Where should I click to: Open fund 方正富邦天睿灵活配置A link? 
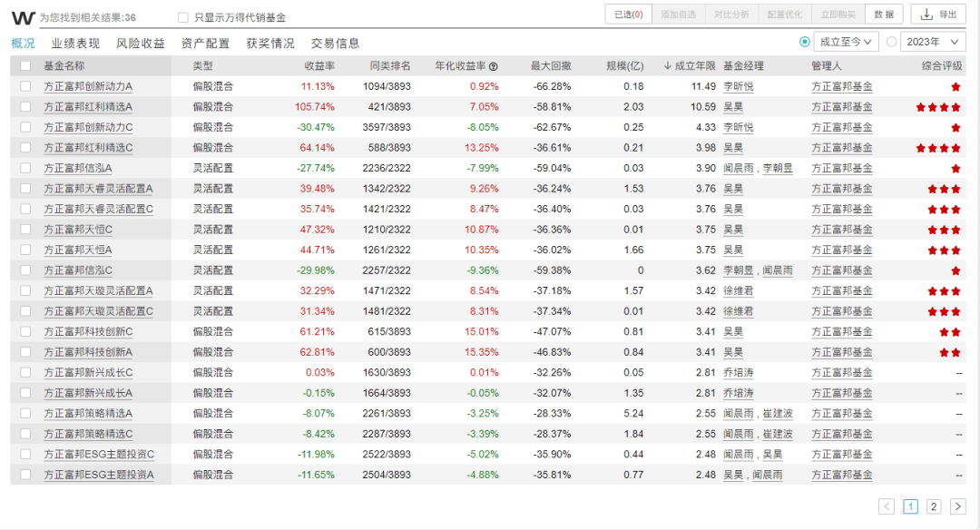pyautogui.click(x=98, y=189)
